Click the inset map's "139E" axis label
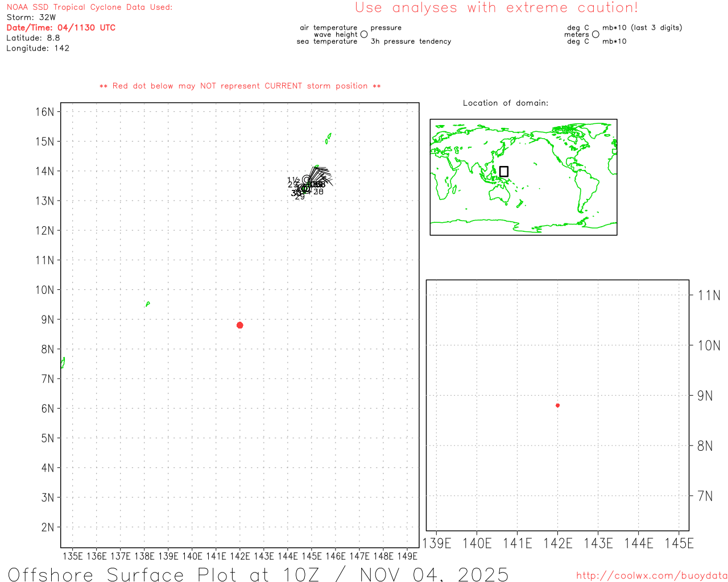728x582 pixels. (437, 543)
